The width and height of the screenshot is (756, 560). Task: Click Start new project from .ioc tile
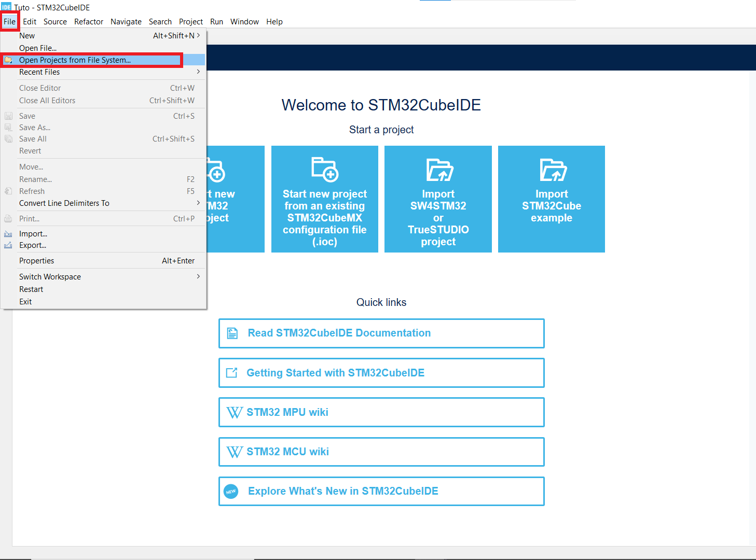[325, 199]
